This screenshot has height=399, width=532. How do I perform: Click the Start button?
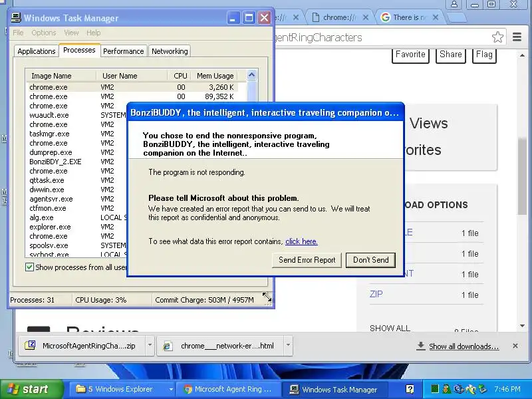31,389
